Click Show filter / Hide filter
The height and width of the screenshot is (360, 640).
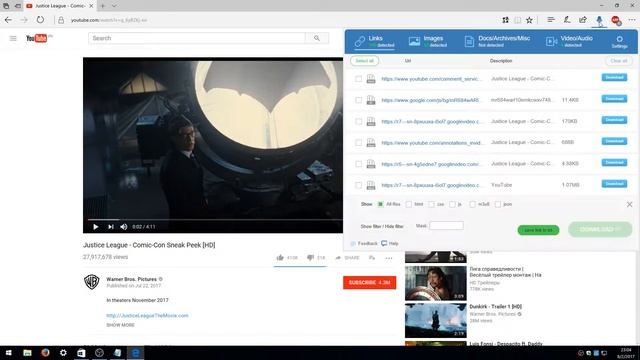[x=382, y=226]
